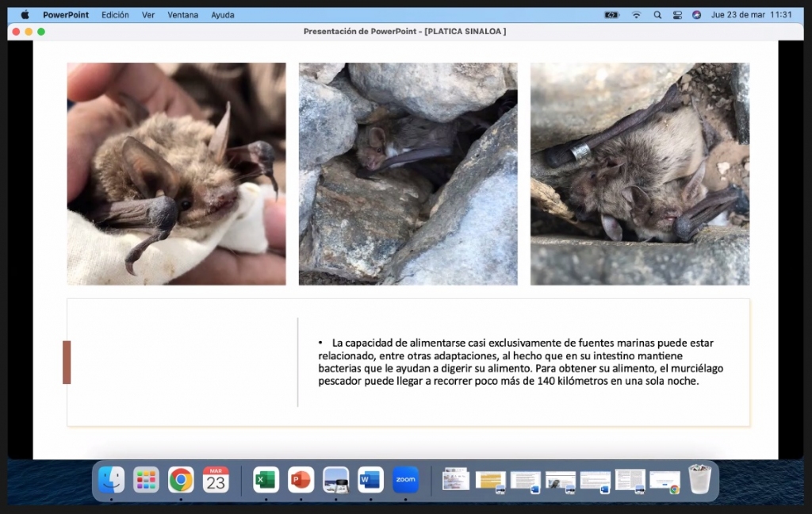Open Spotlight search in the menu bar
Screen dimensions: 812x514
tap(657, 15)
